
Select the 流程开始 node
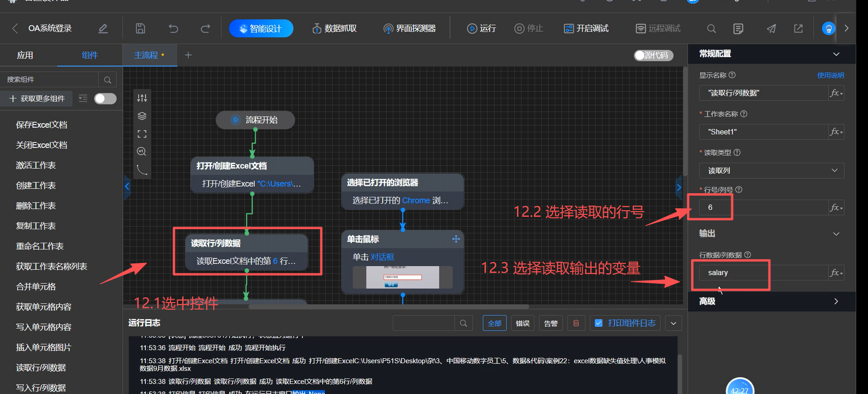[255, 120]
